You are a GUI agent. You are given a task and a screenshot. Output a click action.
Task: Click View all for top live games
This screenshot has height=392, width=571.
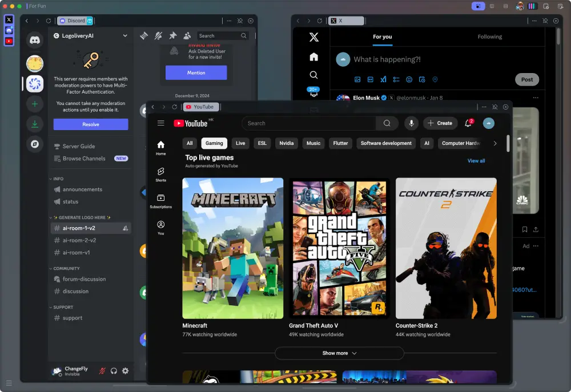[476, 161]
